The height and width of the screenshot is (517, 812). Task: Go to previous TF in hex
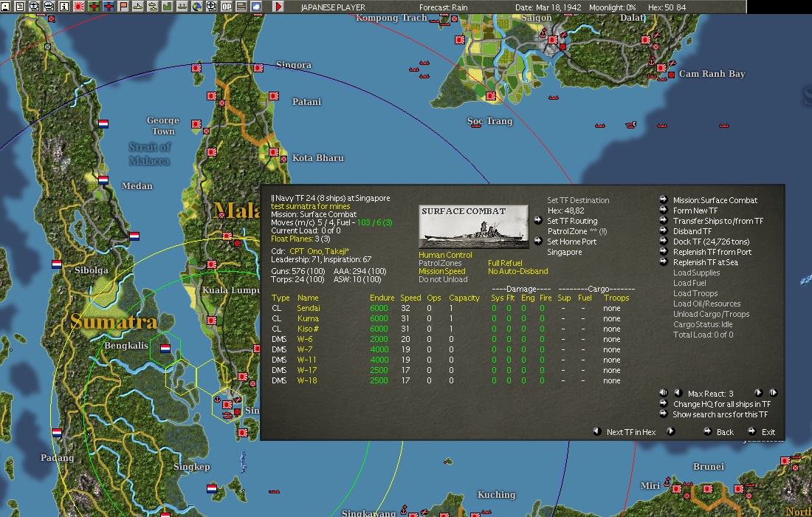[596, 431]
